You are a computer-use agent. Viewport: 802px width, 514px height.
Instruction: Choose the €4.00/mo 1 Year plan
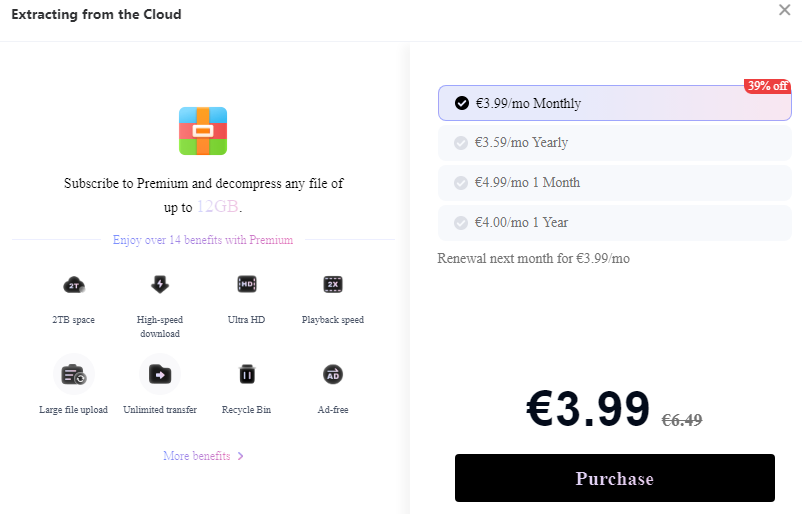[x=614, y=222]
